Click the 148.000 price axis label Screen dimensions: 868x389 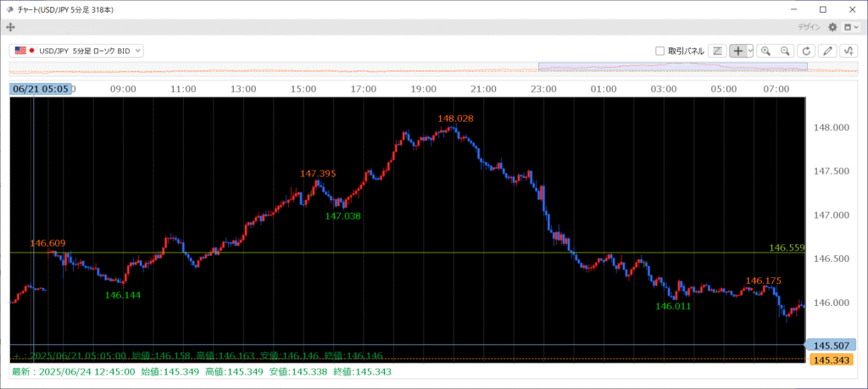pyautogui.click(x=832, y=128)
